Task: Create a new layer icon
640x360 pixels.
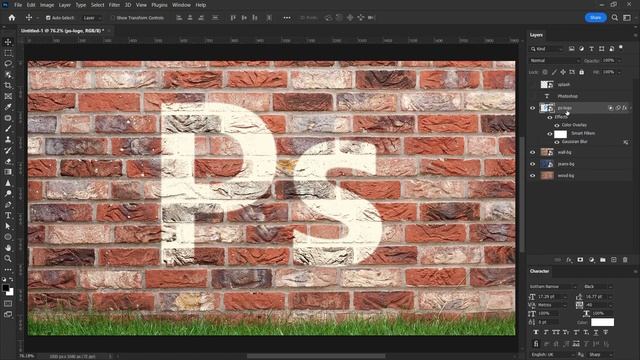Action: click(614, 260)
